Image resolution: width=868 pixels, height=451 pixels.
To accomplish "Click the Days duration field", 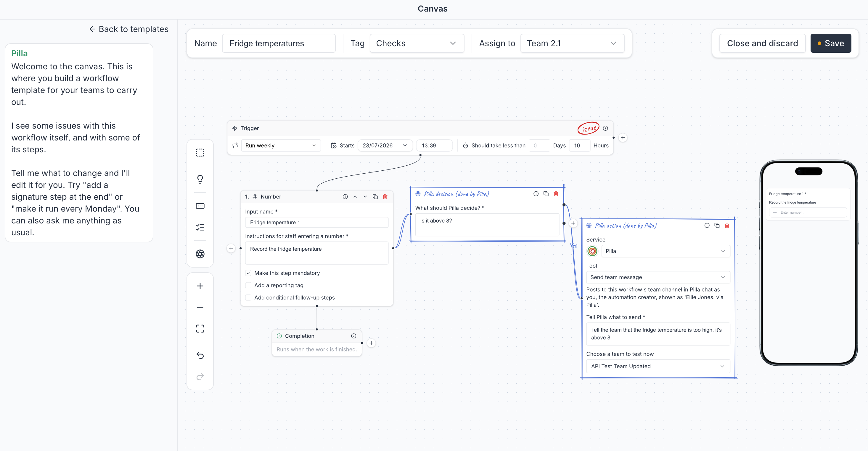I will click(x=539, y=145).
